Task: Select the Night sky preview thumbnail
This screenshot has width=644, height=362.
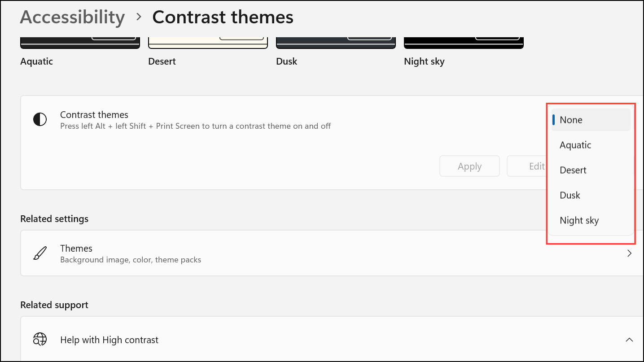Action: coord(464,43)
